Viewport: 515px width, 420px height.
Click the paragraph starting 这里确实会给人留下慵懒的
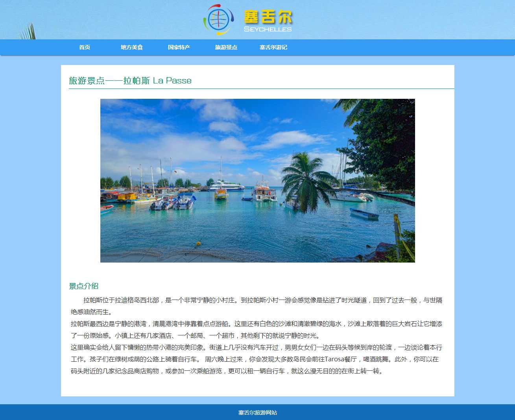tap(257, 359)
